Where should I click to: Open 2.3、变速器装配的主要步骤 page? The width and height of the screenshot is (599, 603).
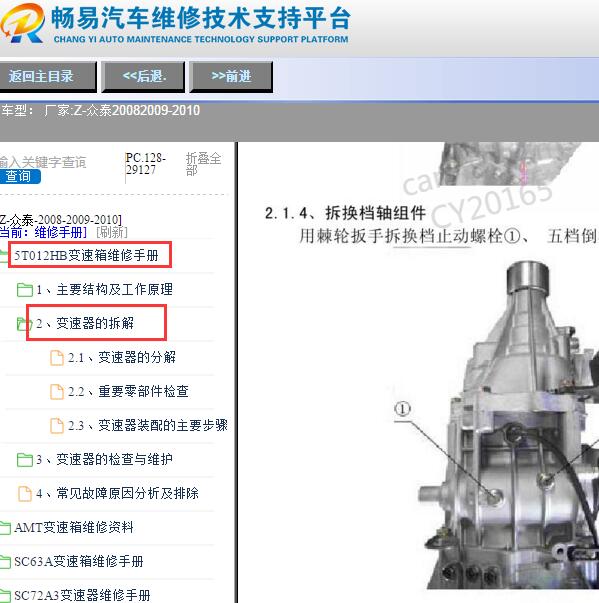(148, 425)
